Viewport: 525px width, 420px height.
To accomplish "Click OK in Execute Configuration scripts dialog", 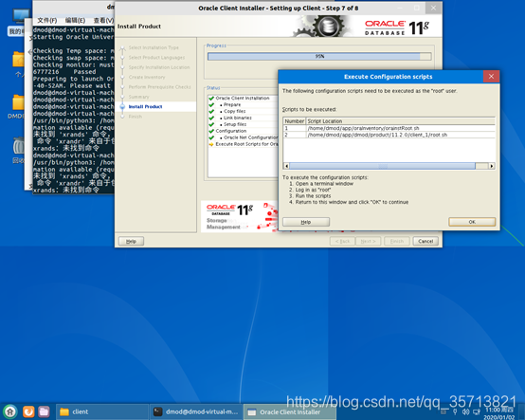I will (x=472, y=222).
